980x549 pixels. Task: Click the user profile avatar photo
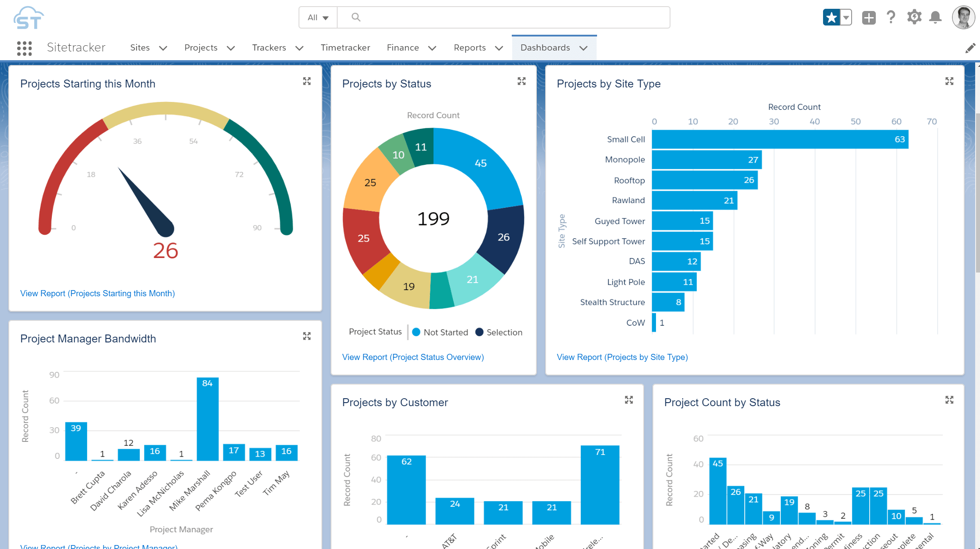coord(963,17)
